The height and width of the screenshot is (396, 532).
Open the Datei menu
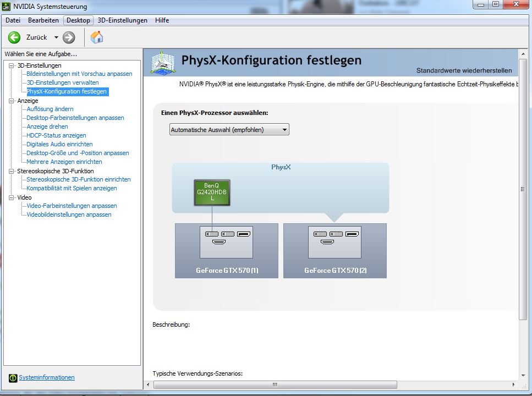click(13, 20)
